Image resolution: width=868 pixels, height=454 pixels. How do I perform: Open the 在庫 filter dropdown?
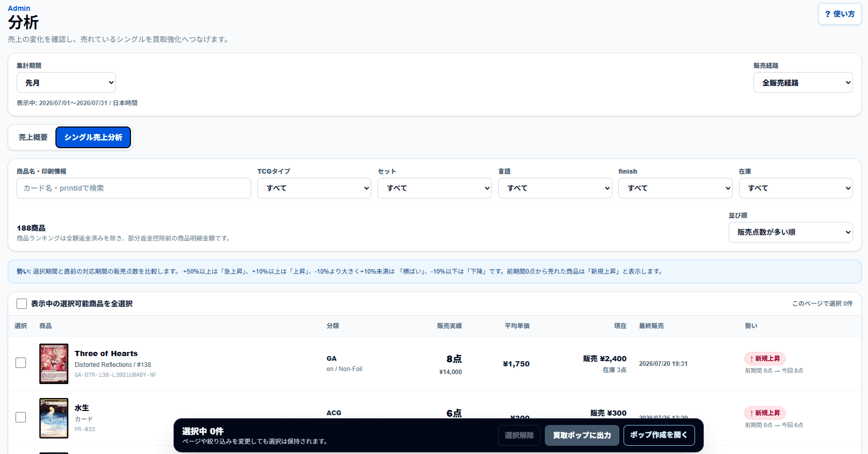click(795, 188)
